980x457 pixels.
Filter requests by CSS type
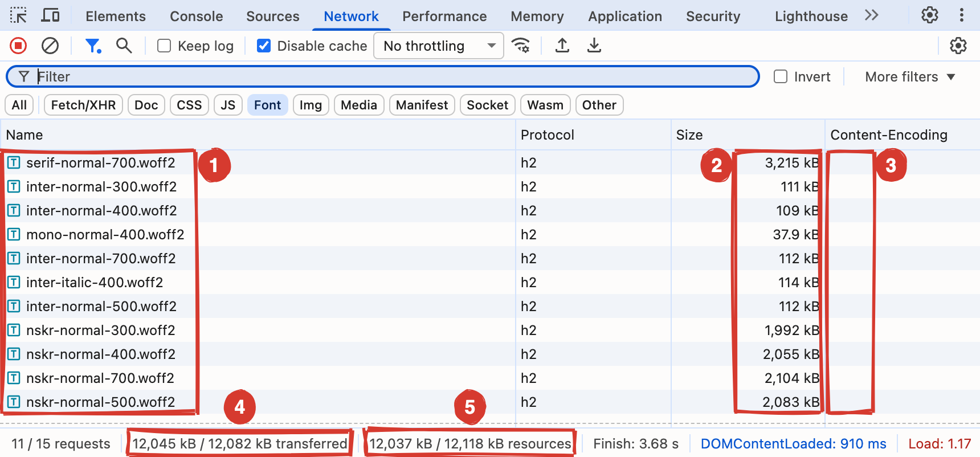(189, 105)
